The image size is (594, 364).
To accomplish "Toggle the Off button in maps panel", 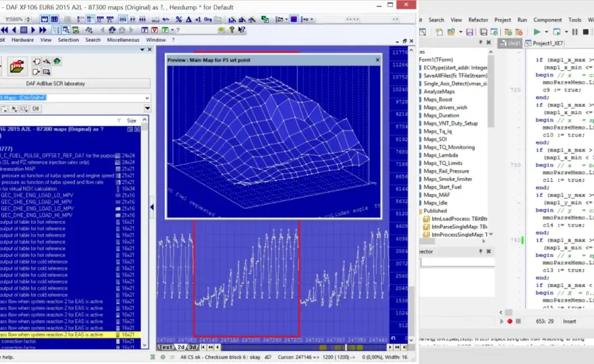I will pyautogui.click(x=36, y=109).
